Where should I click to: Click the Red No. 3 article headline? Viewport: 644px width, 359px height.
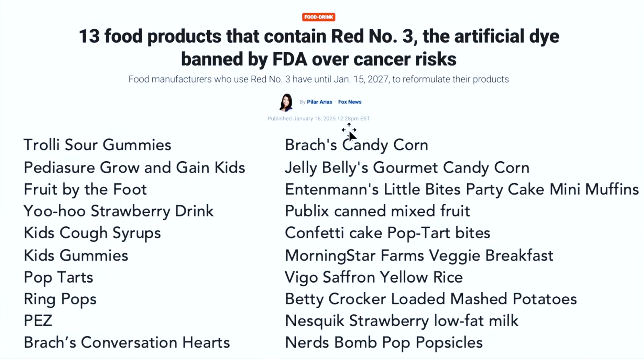pyautogui.click(x=318, y=47)
